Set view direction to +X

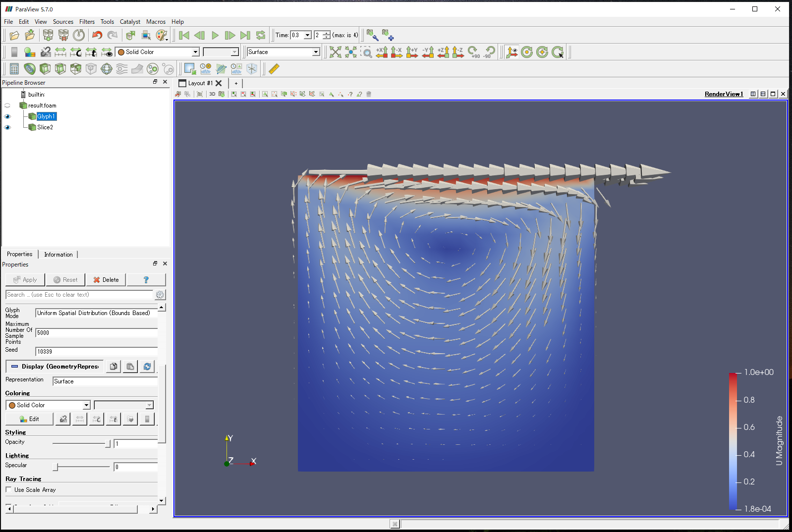tap(382, 52)
